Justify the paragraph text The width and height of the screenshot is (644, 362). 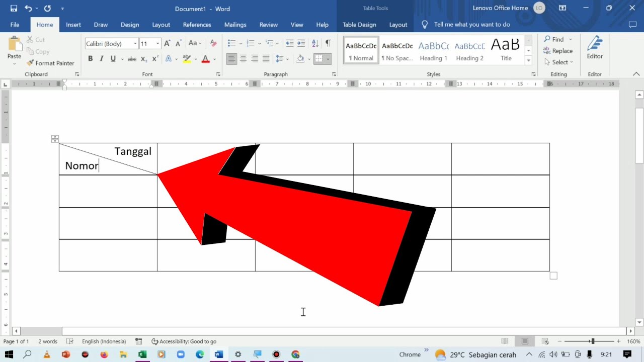[266, 59]
